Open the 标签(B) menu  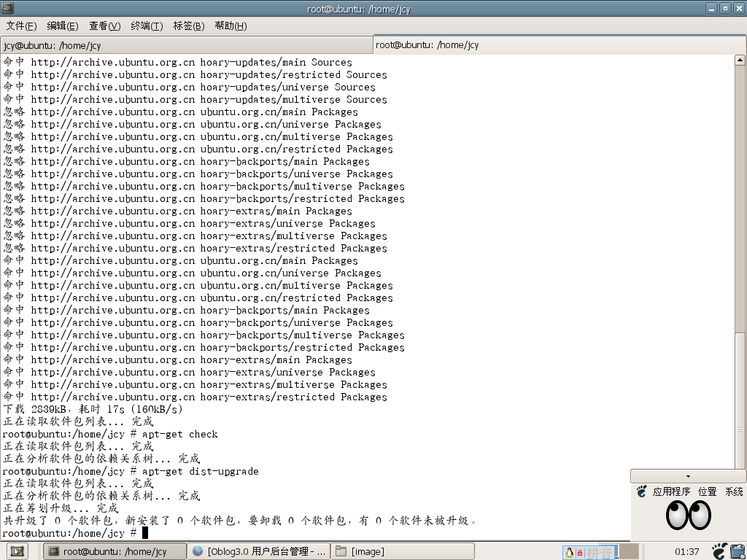click(189, 26)
